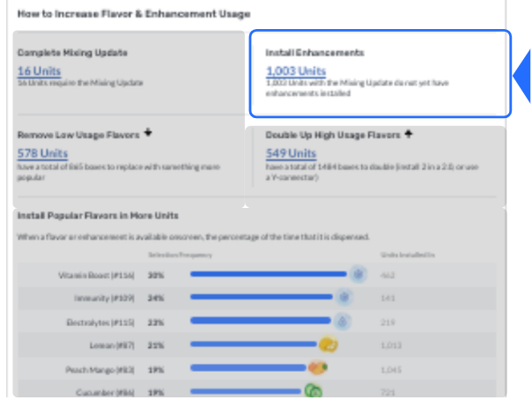Select the green Cucumber flavor icon
The height and width of the screenshot is (400, 532).
(x=314, y=390)
